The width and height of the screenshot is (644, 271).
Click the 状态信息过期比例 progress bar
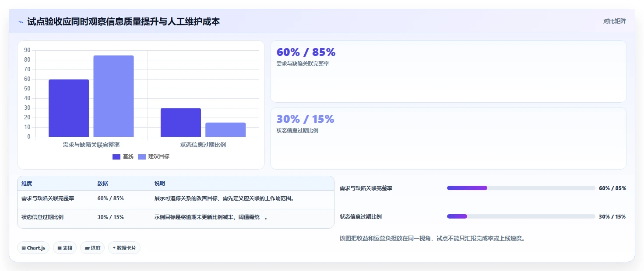tap(521, 216)
